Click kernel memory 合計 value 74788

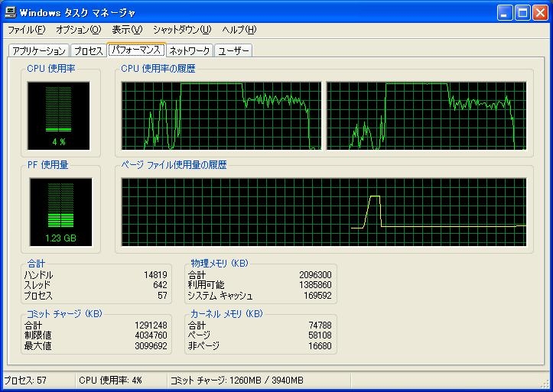click(320, 325)
